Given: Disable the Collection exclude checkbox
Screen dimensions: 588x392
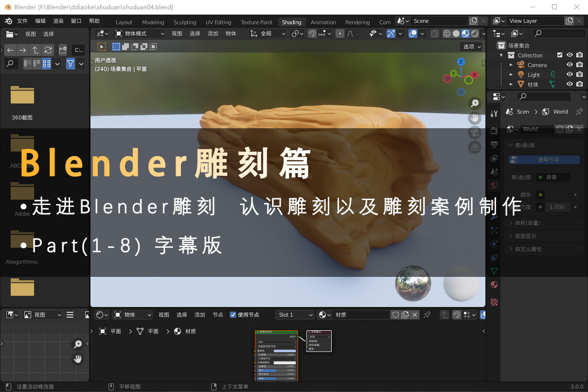Looking at the screenshot, I should pyautogui.click(x=560, y=55).
